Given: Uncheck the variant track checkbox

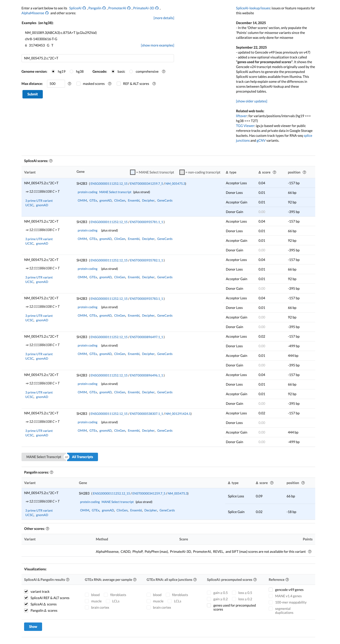Looking at the screenshot, I should coord(26,591).
